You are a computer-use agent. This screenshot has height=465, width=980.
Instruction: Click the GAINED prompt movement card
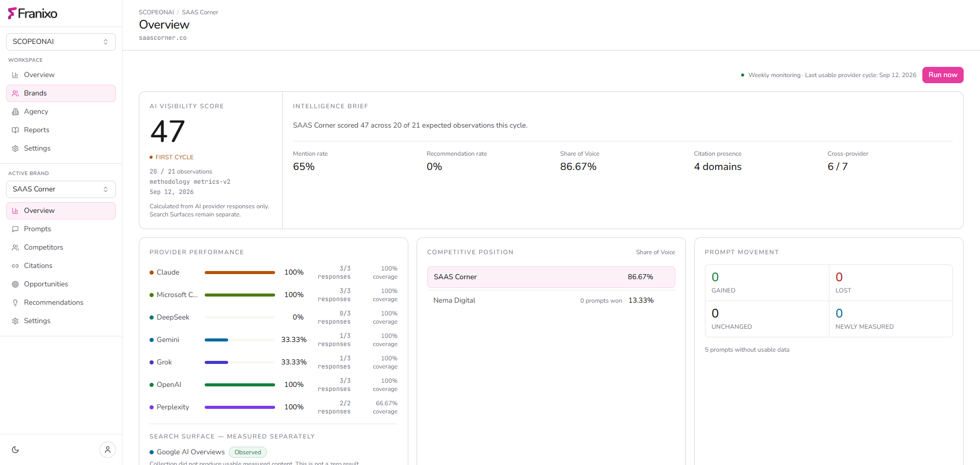tap(767, 283)
